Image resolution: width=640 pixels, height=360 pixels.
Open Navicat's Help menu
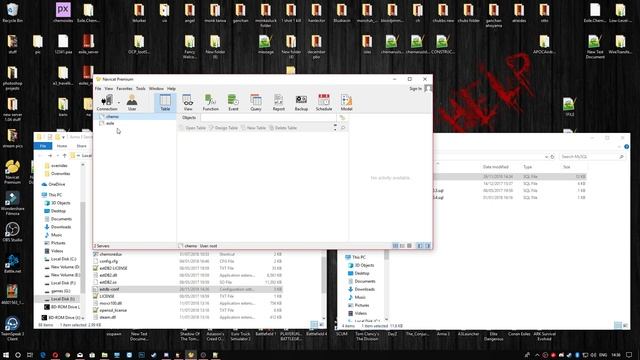(x=171, y=89)
